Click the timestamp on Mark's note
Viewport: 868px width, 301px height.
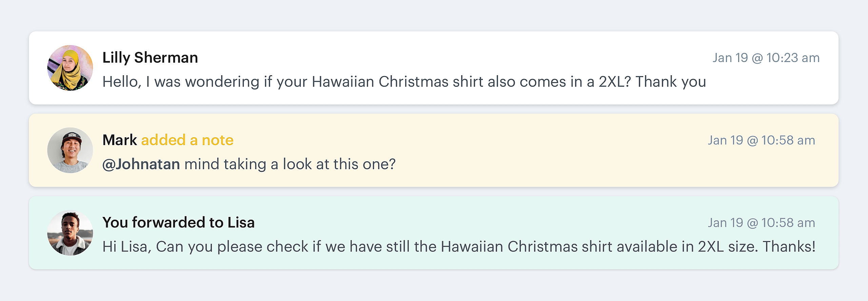[x=761, y=140]
